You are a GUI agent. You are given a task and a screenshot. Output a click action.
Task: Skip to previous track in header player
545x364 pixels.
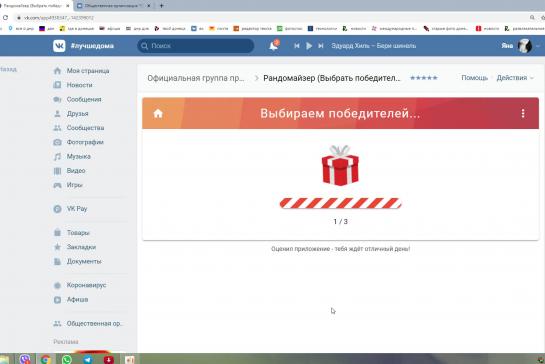pyautogui.click(x=296, y=46)
